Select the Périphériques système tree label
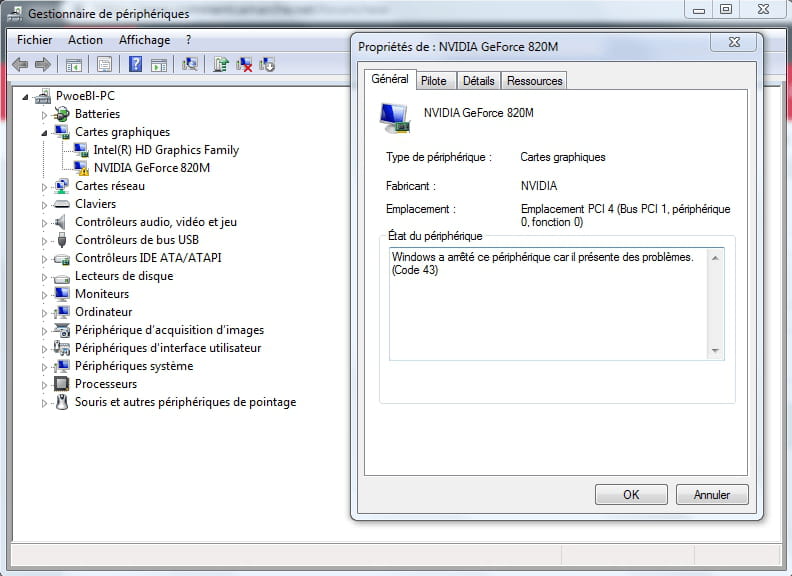The height and width of the screenshot is (576, 792). [134, 366]
